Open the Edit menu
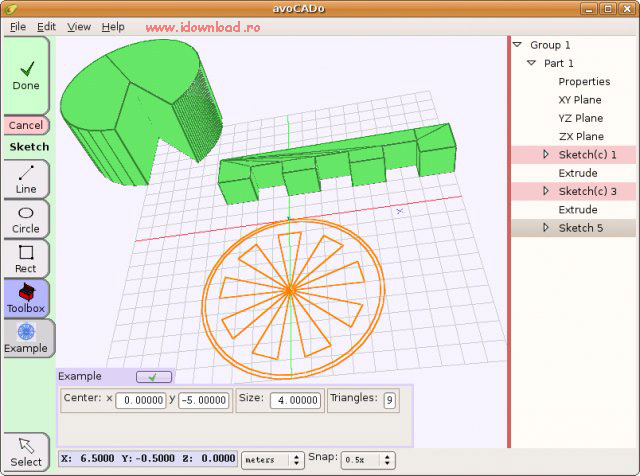 tap(46, 27)
